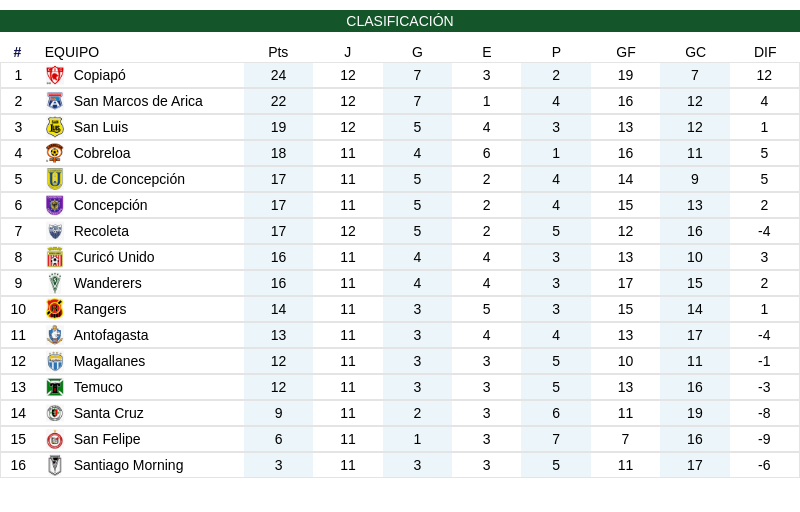Click the San Marcos de Arica crest
Viewport: 800px width, 512px height.
[55, 101]
